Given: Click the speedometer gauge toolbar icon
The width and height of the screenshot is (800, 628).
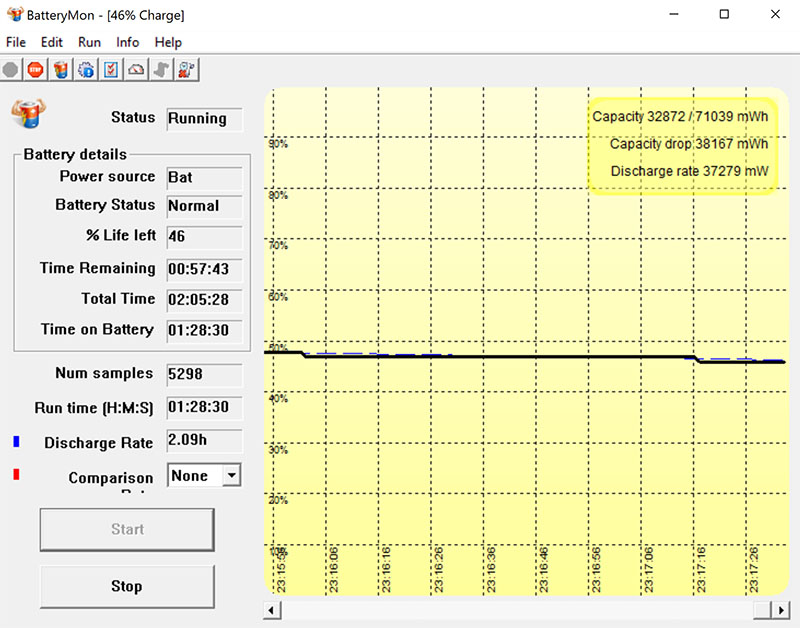Looking at the screenshot, I should tap(136, 70).
